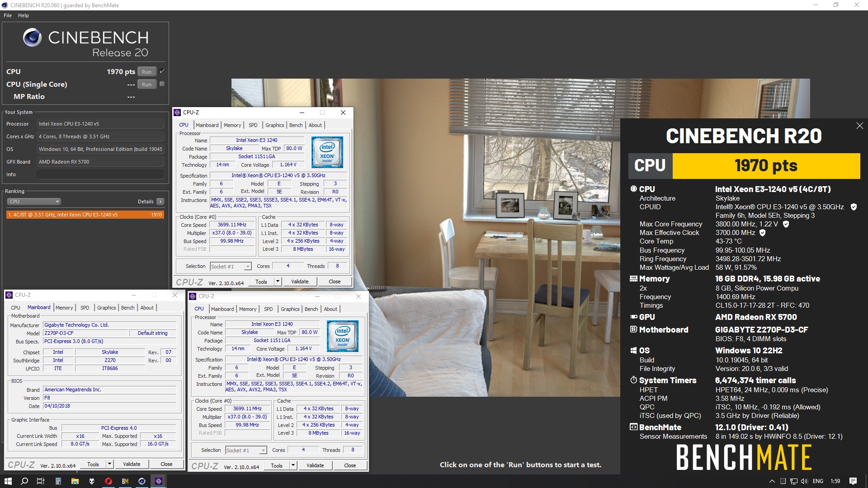Click the Info input field in Cinebench
This screenshot has width=868, height=488.
coord(100,174)
